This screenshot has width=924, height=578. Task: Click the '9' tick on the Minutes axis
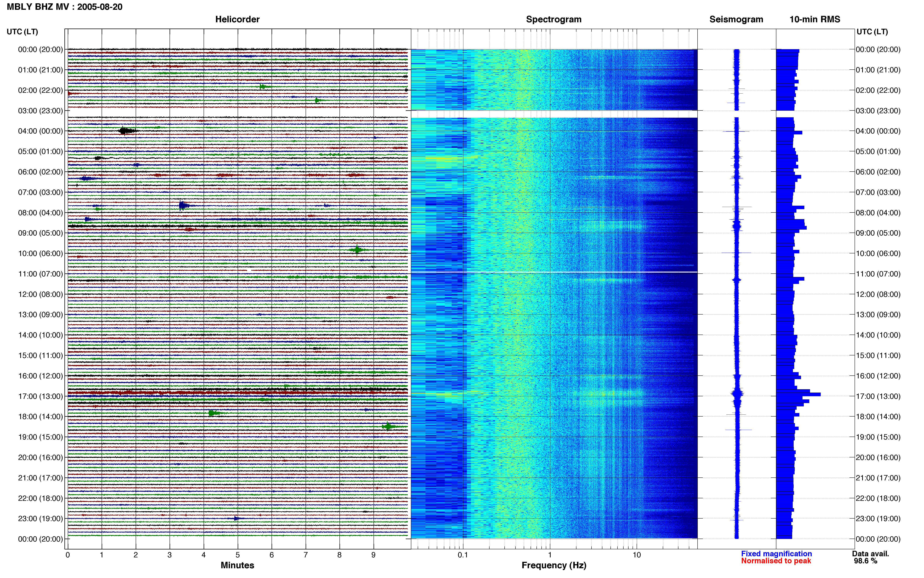pos(373,555)
